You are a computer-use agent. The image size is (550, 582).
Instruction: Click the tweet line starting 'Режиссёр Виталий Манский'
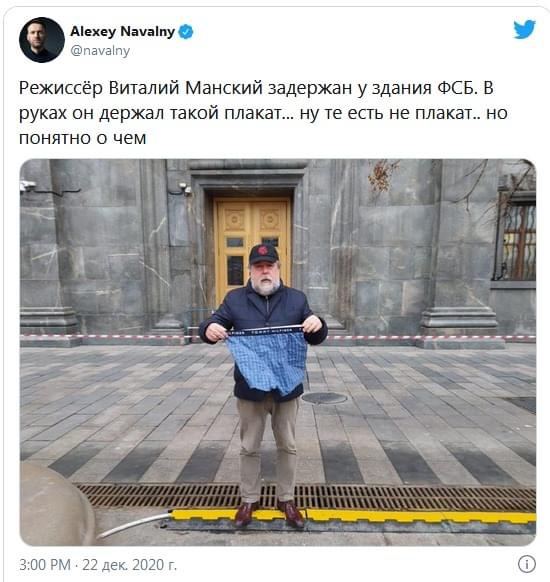256,88
